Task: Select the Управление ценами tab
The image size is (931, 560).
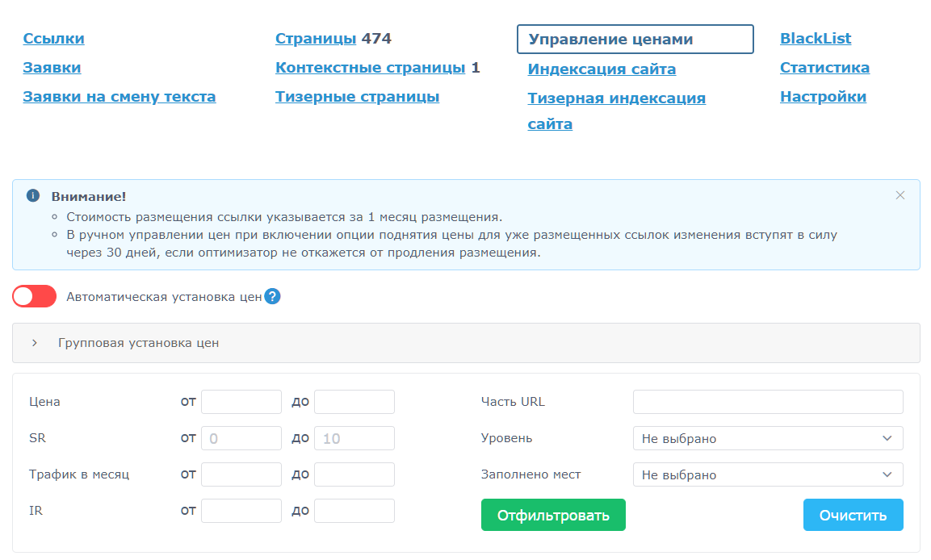Action: pos(635,40)
